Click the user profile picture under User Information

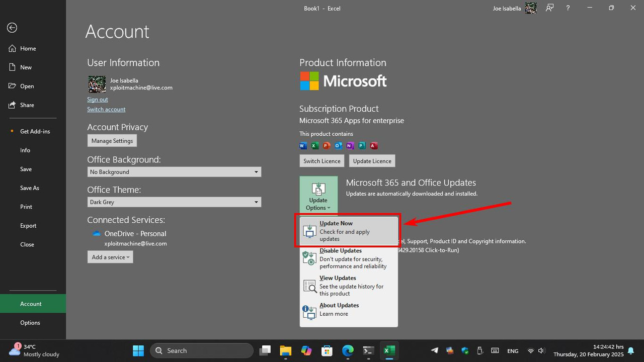coord(97,84)
